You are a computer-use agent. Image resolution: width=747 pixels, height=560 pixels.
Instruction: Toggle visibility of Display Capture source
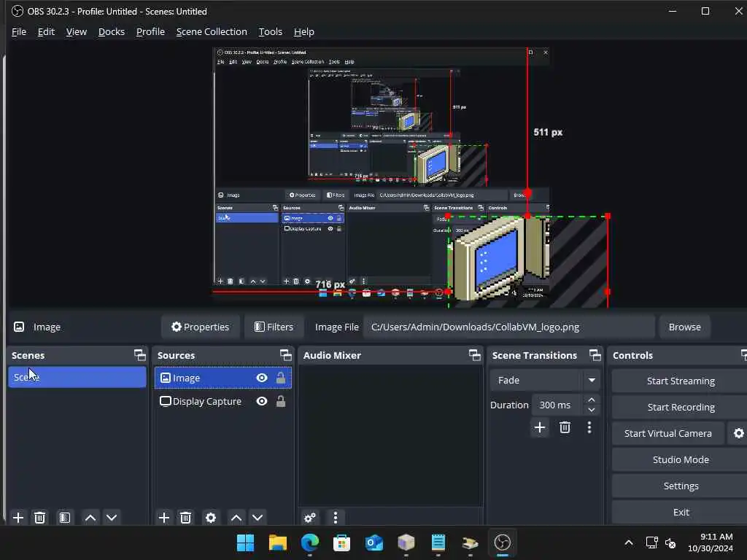click(262, 402)
